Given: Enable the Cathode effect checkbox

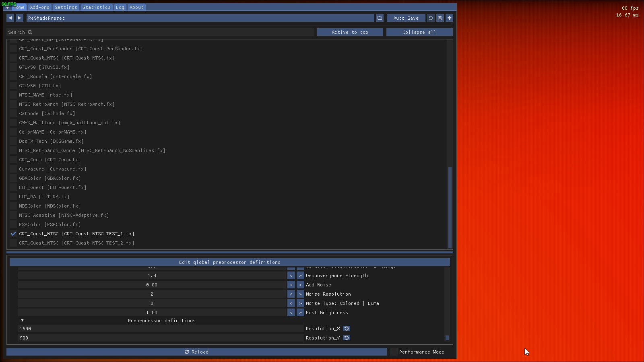Looking at the screenshot, I should pos(13,113).
